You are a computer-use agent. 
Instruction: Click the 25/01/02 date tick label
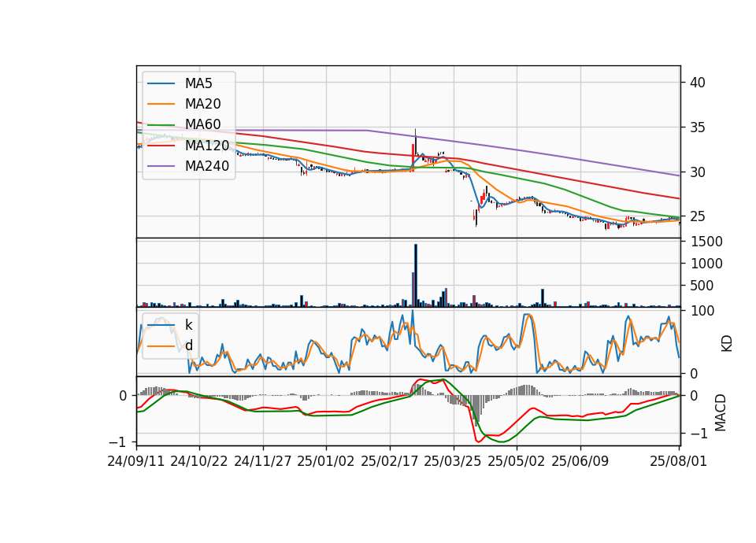[x=326, y=461]
